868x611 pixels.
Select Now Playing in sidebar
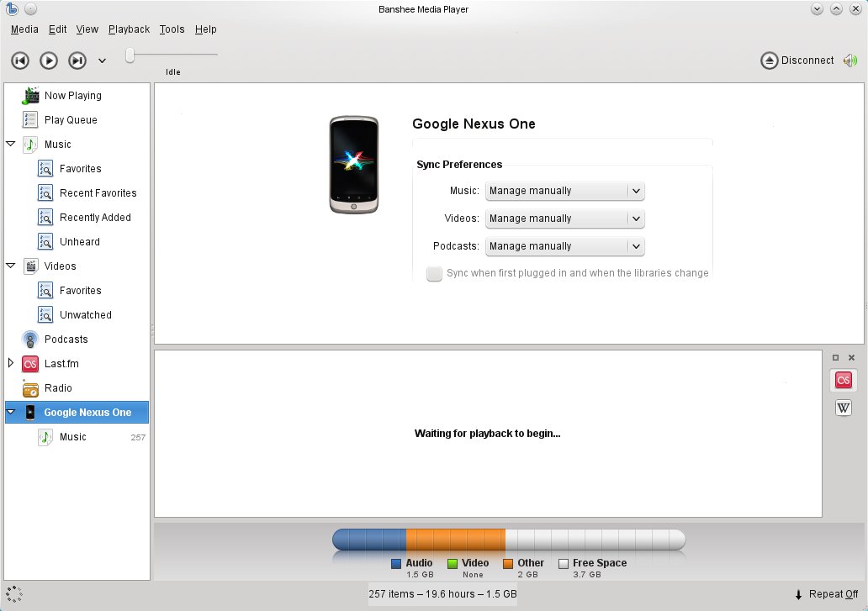(x=72, y=96)
